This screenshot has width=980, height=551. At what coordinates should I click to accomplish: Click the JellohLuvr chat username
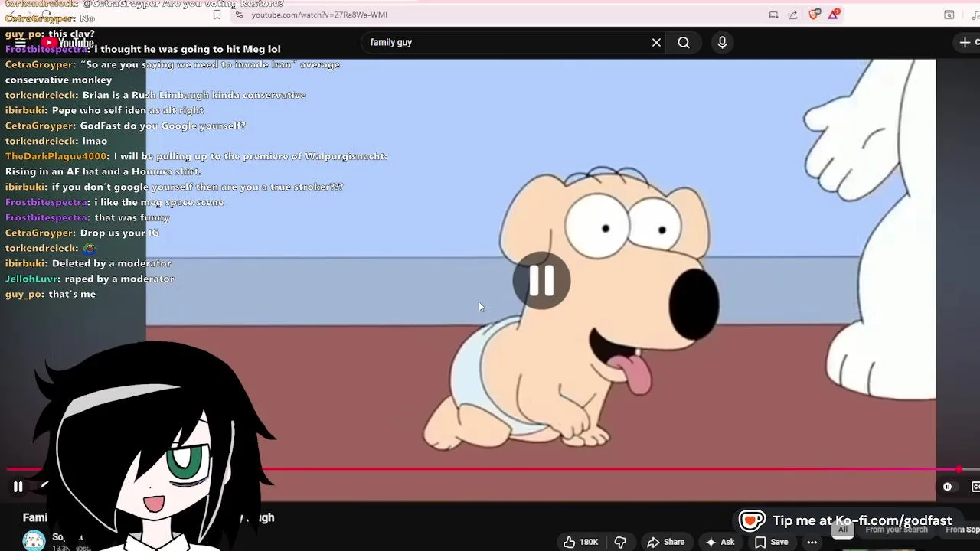click(x=31, y=279)
